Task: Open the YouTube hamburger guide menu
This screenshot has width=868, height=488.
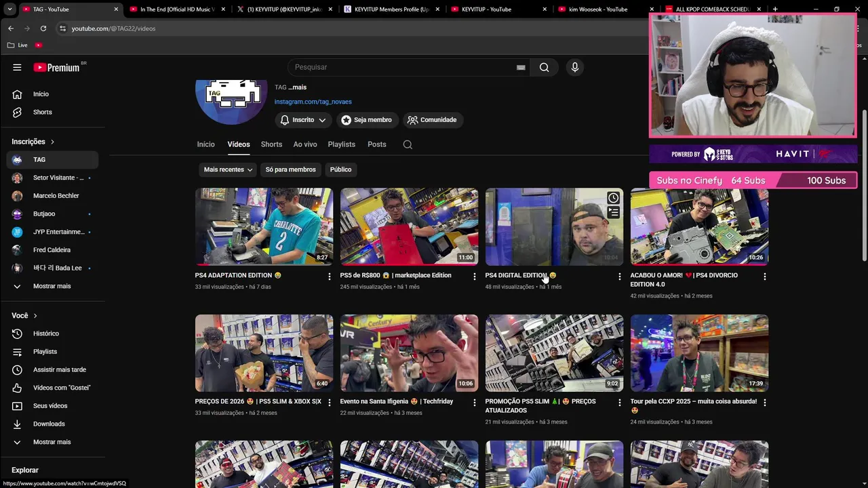Action: (x=17, y=67)
